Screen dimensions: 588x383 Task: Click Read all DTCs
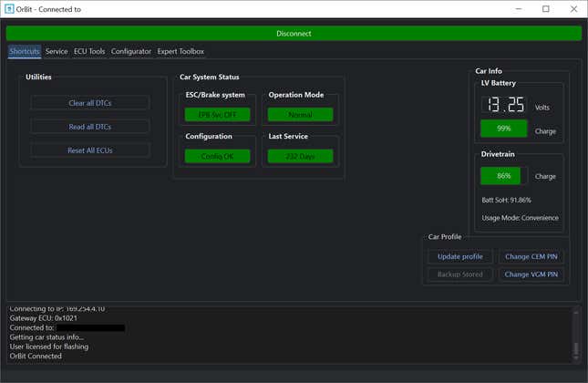[x=90, y=127]
